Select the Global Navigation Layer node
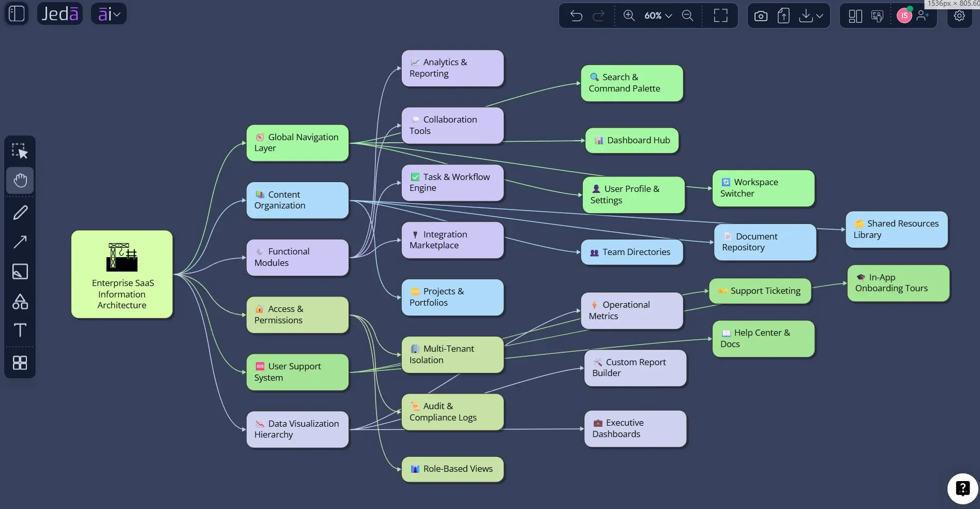 pos(297,143)
